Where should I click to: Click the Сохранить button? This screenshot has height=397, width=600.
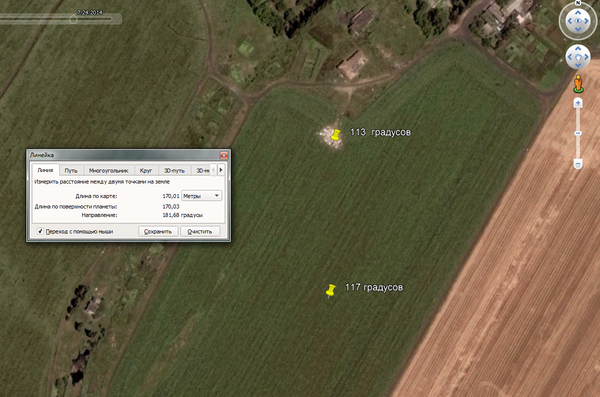[x=158, y=231]
